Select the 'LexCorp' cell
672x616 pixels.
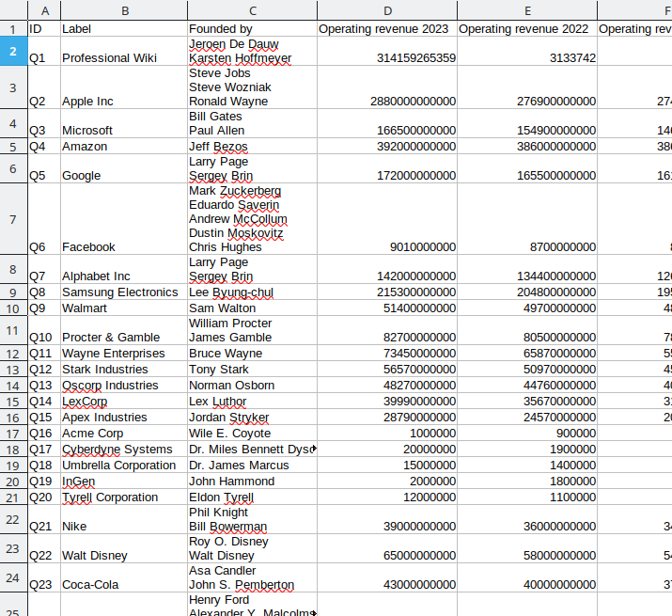click(124, 401)
